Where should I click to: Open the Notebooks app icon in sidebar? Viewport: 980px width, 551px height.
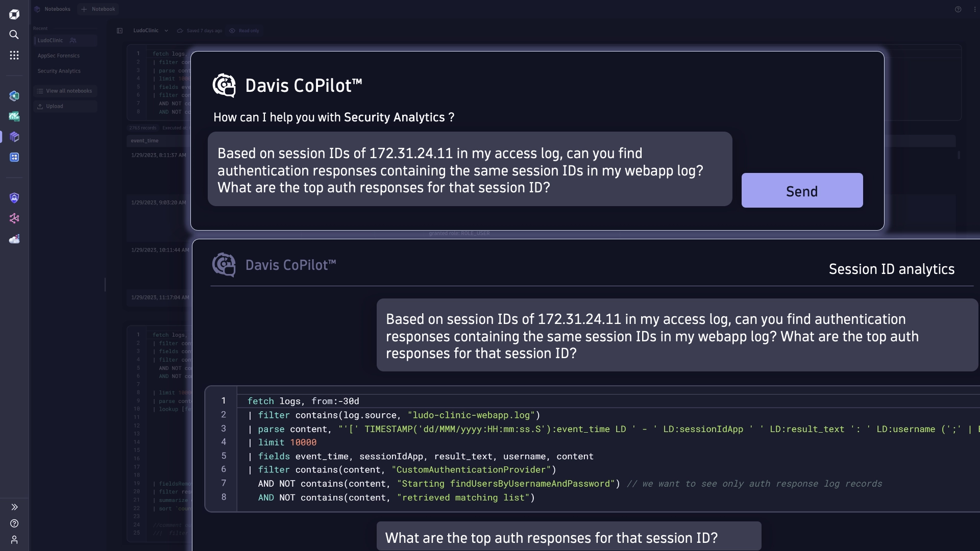(x=14, y=137)
